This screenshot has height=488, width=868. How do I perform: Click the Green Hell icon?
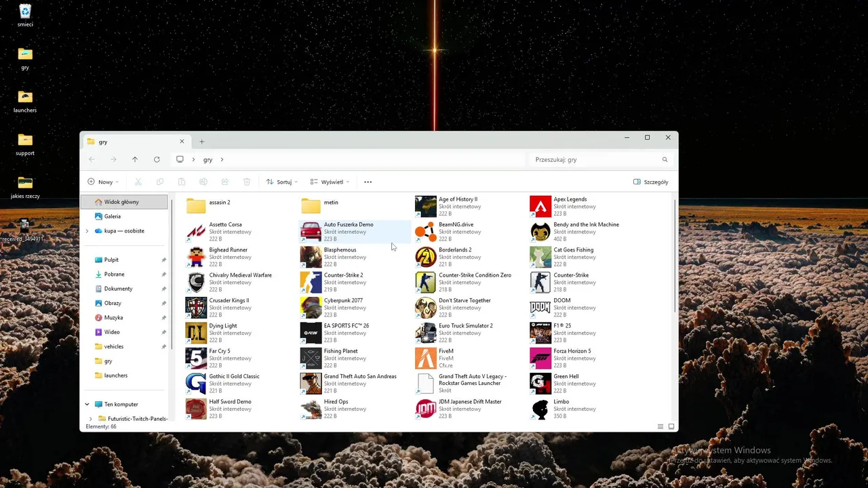click(540, 384)
